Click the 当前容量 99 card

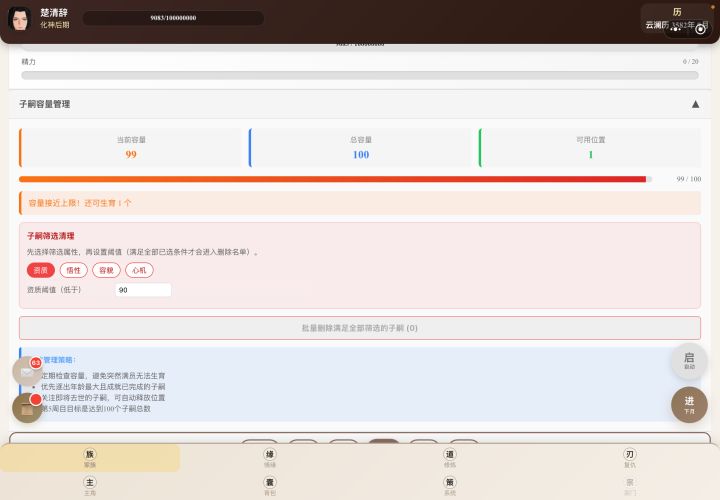131,147
